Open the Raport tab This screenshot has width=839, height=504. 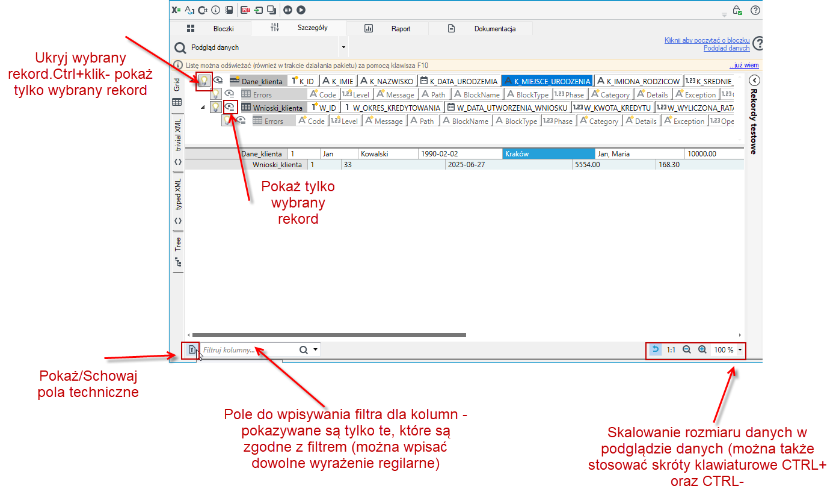[388, 28]
